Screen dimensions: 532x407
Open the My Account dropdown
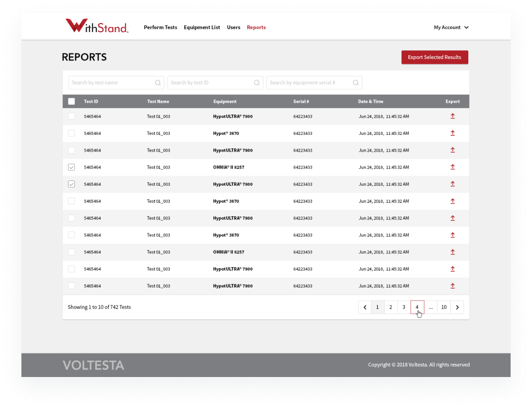(451, 27)
